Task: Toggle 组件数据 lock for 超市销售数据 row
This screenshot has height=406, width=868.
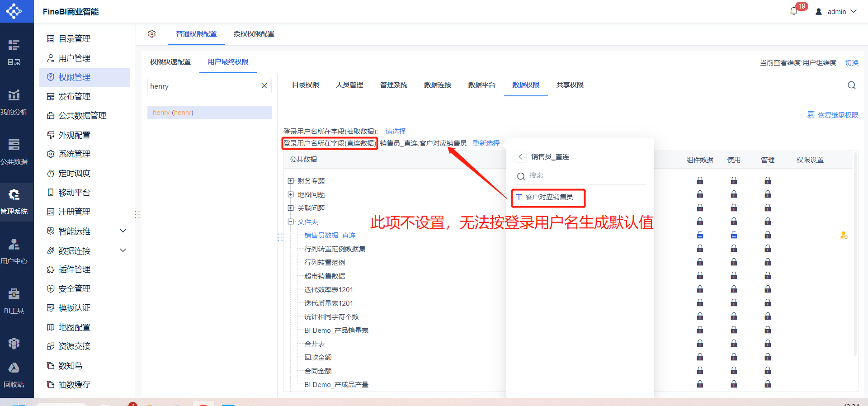Action: pos(700,276)
